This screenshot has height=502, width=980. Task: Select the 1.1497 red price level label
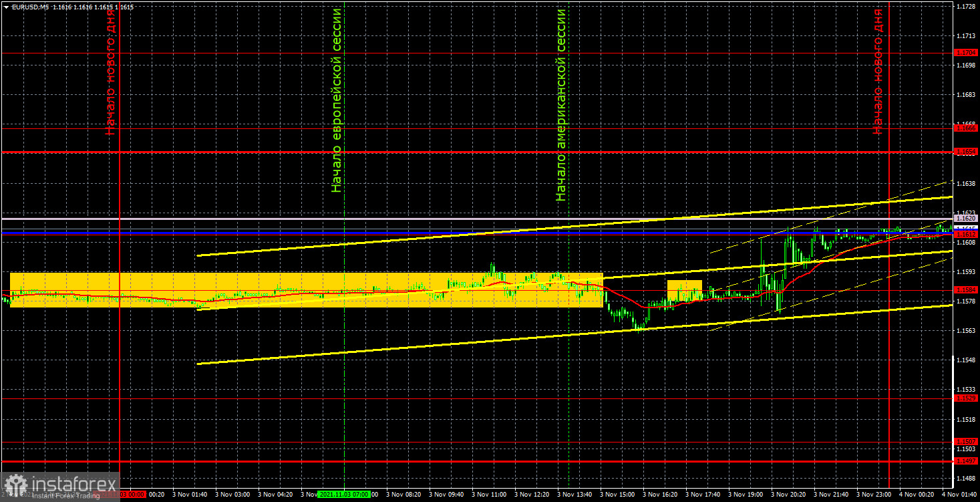(967, 461)
